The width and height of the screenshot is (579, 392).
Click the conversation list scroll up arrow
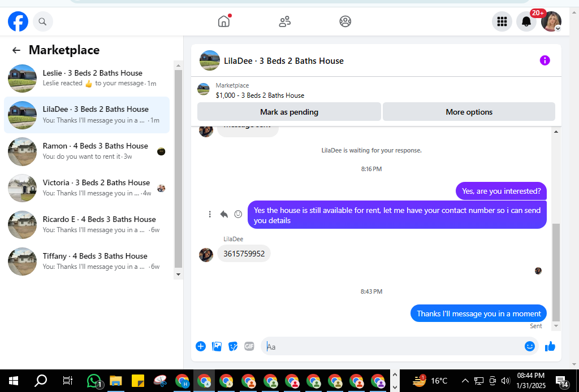178,66
